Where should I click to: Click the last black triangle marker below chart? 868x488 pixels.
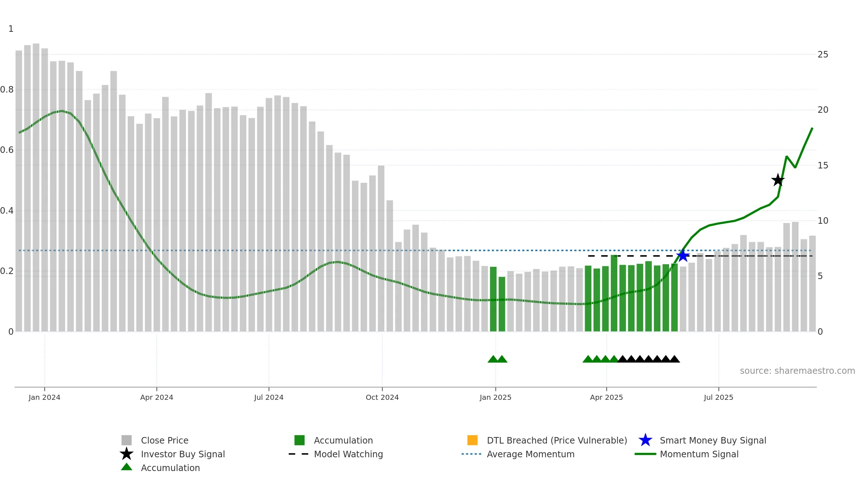[675, 359]
